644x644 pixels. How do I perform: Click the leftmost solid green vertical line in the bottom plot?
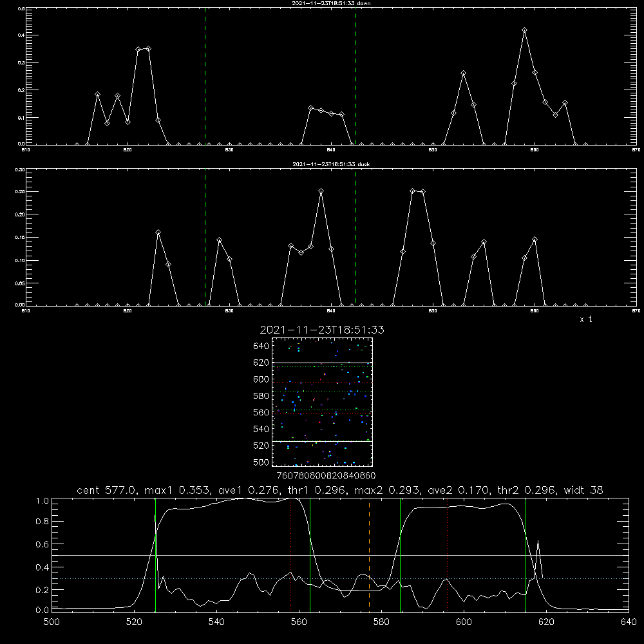[x=155, y=554]
